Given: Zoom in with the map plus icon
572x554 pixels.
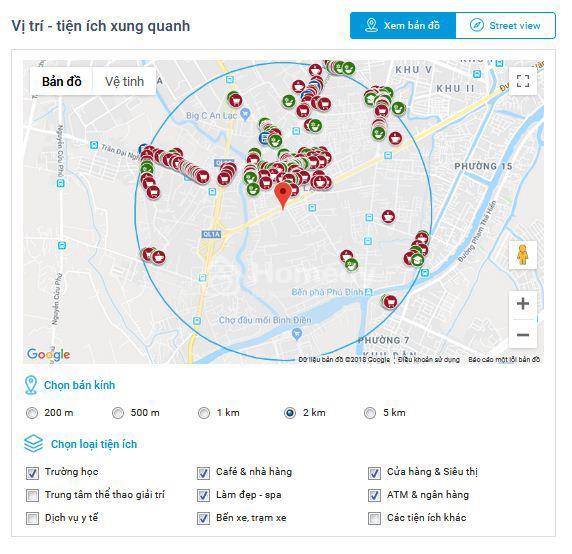Looking at the screenshot, I should (523, 303).
